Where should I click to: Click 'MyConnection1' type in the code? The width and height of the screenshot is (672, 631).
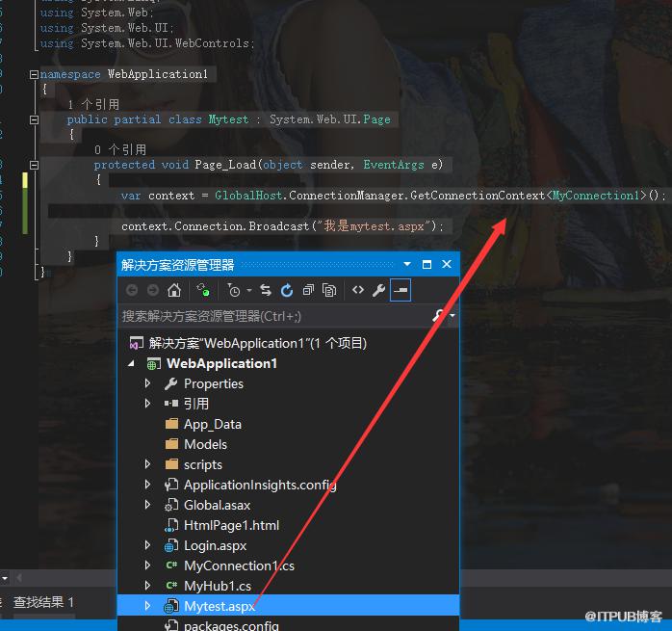[x=596, y=196]
